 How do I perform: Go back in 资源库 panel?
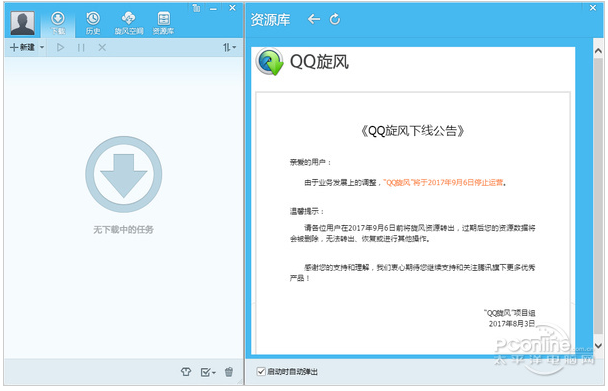[x=314, y=19]
